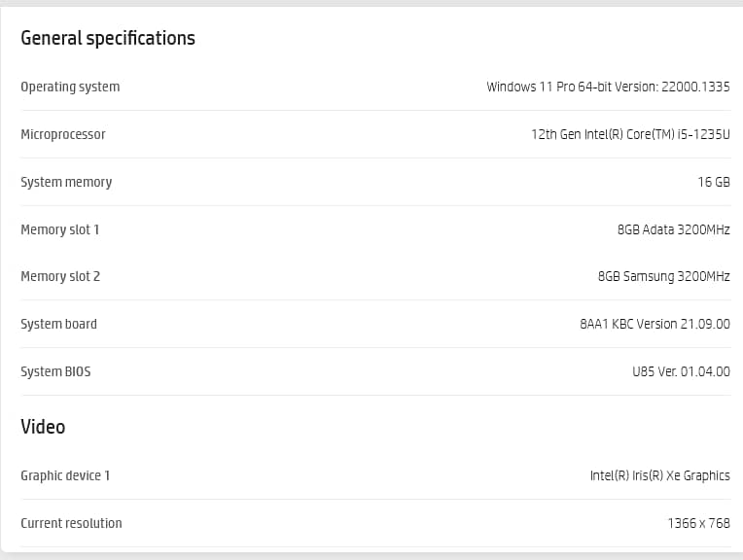Click the System memory label
The image size is (743, 560).
pyautogui.click(x=66, y=182)
